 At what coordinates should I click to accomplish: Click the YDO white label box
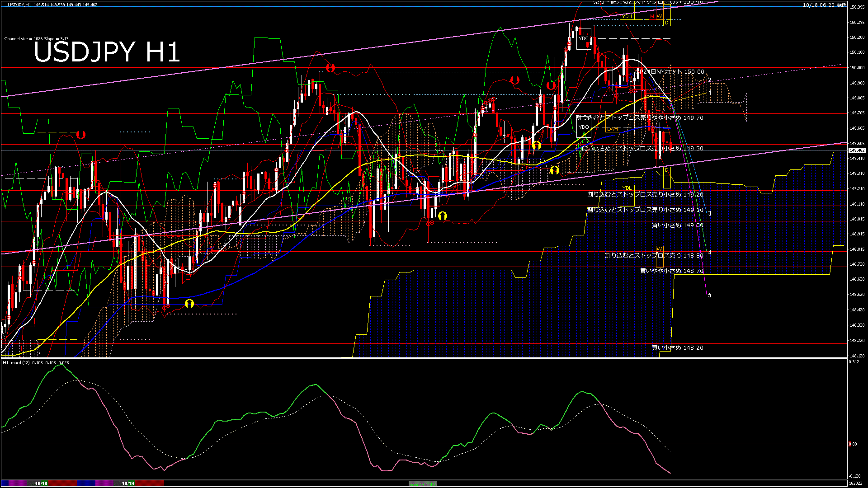coord(584,127)
